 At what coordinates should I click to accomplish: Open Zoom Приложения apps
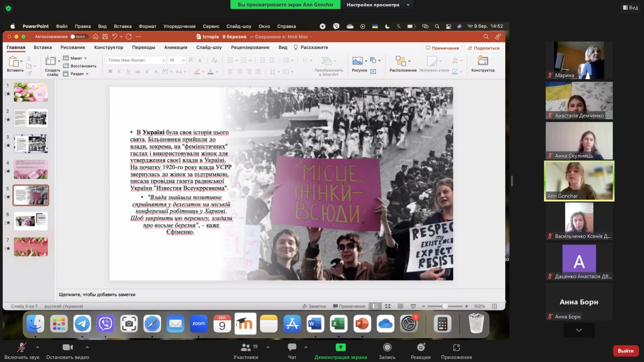[456, 351]
